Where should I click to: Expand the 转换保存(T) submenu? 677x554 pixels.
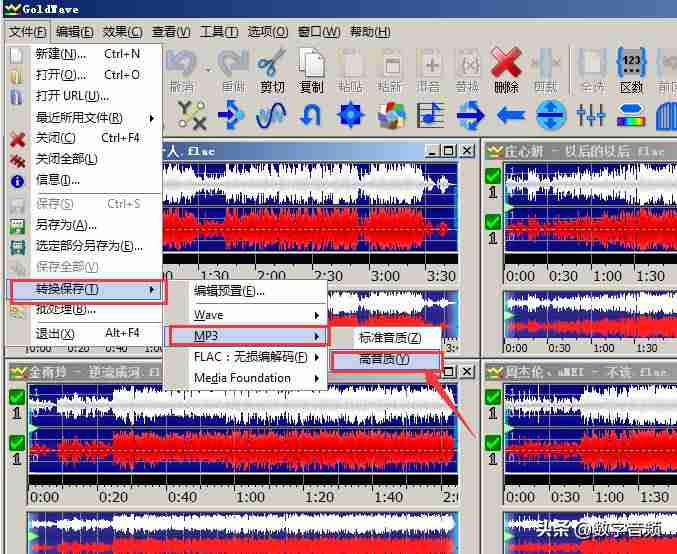point(86,289)
